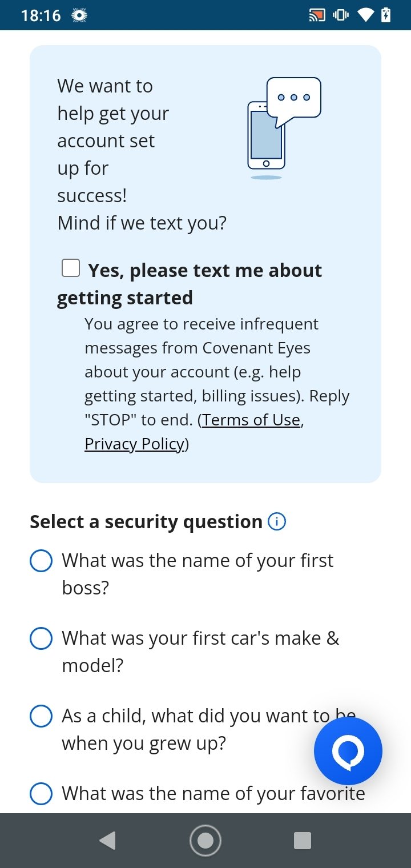Viewport: 411px width, 868px height.
Task: Select the first boss security question
Action: tap(41, 561)
